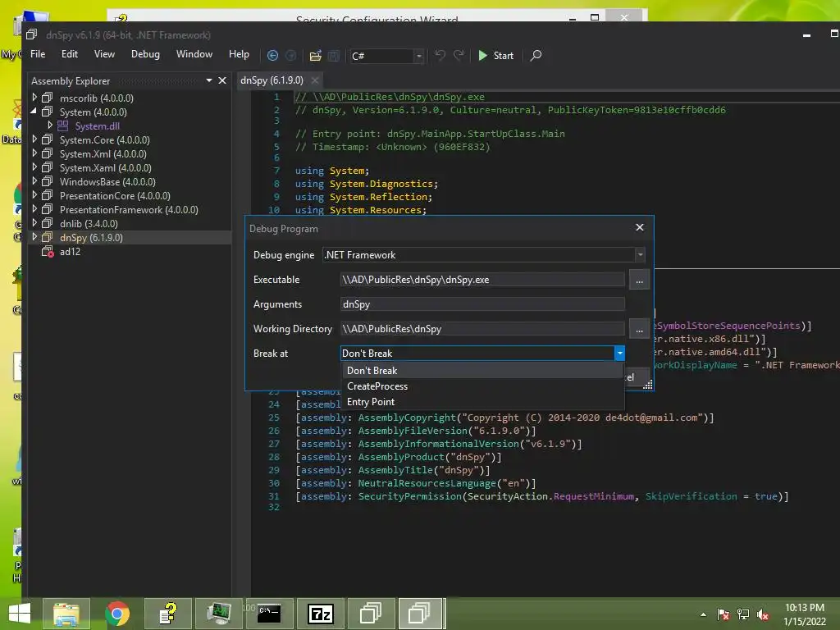
Task: Open File Explorer from the taskbar
Action: (x=66, y=614)
